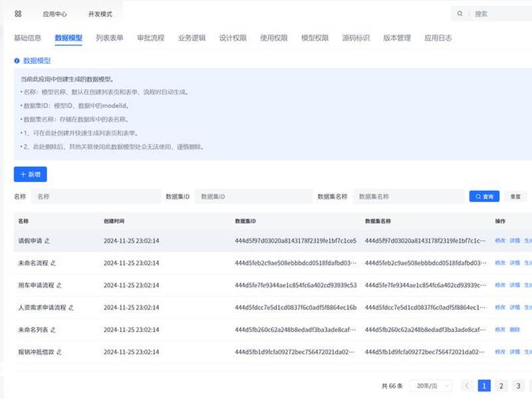Switch to the 列表表单 tab
The image size is (532, 399).
[109, 38]
